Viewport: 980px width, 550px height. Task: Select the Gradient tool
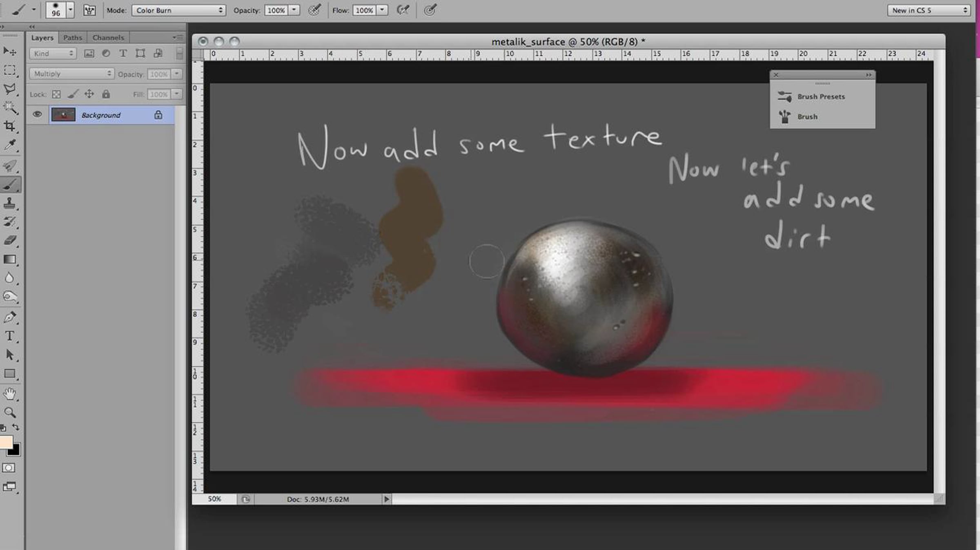10,259
